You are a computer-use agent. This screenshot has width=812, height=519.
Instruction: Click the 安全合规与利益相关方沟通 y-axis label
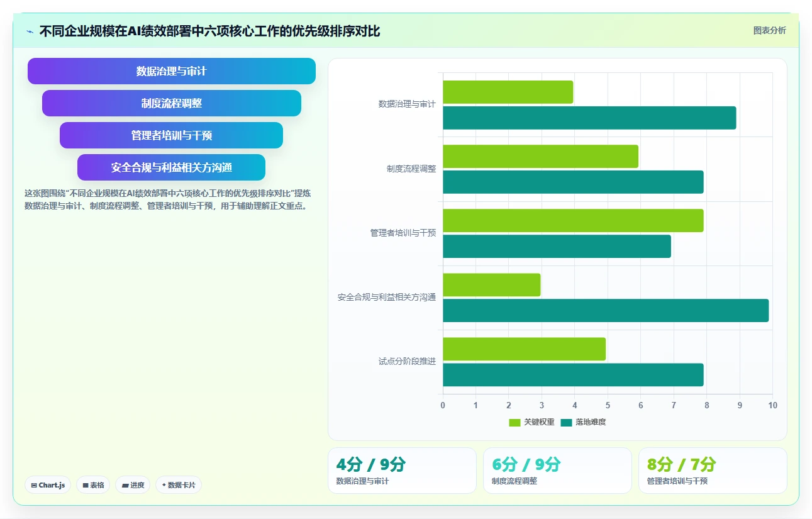387,297
